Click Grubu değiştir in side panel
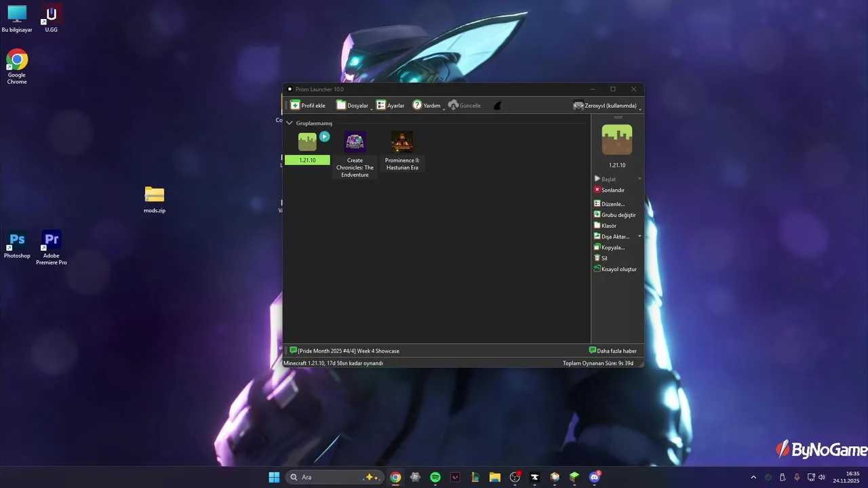The height and width of the screenshot is (488, 868). coord(614,215)
